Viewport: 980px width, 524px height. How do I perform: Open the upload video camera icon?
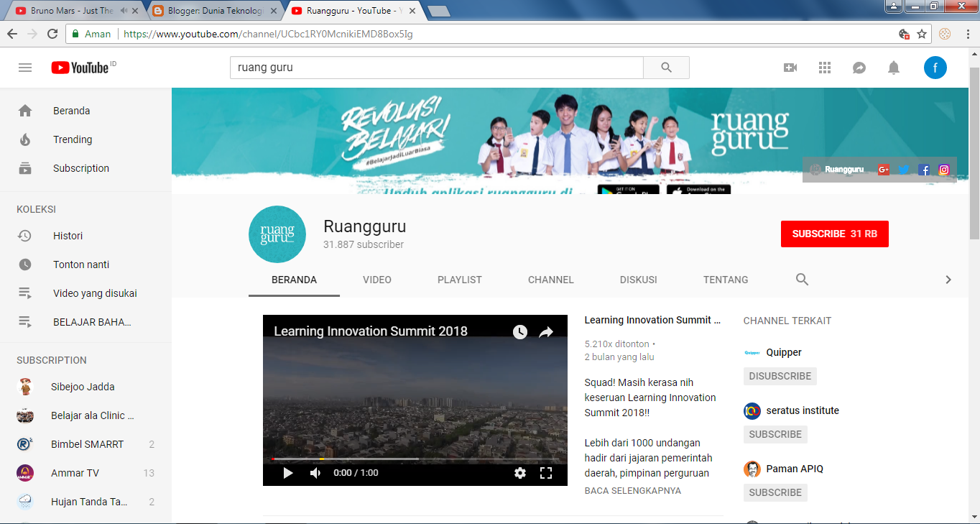pos(790,68)
